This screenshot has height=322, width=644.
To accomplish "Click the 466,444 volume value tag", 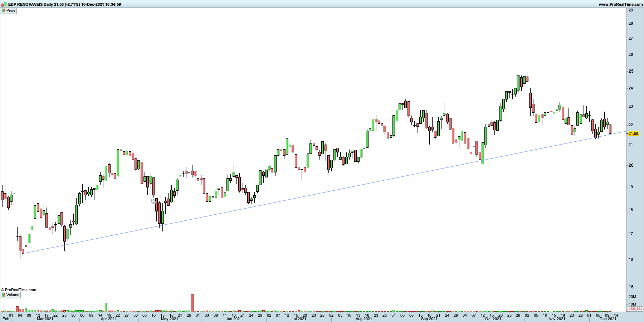I will point(635,309).
